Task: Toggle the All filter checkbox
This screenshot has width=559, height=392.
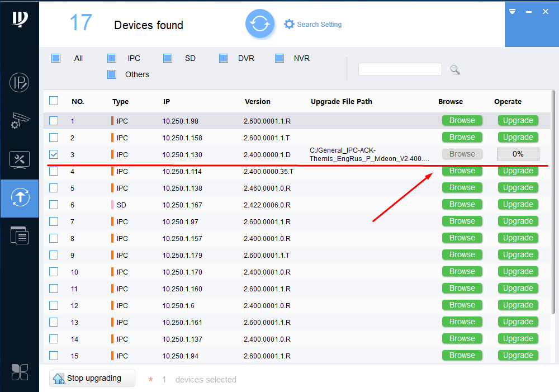Action: click(x=56, y=58)
